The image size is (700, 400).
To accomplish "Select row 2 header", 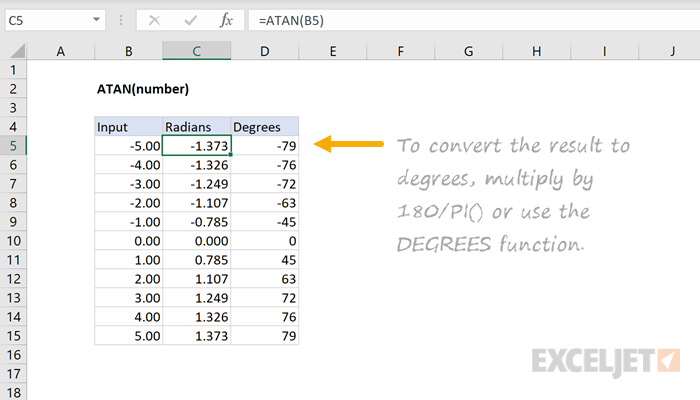I will [13, 89].
